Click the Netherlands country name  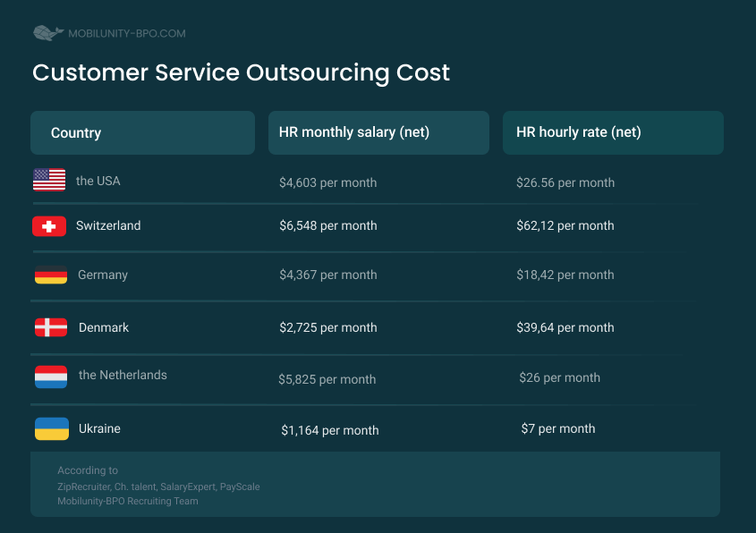coord(123,375)
